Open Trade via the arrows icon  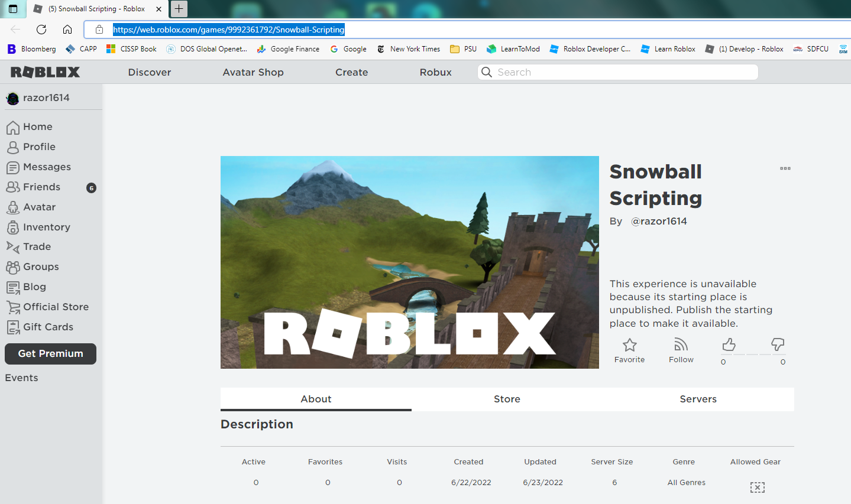[12, 247]
